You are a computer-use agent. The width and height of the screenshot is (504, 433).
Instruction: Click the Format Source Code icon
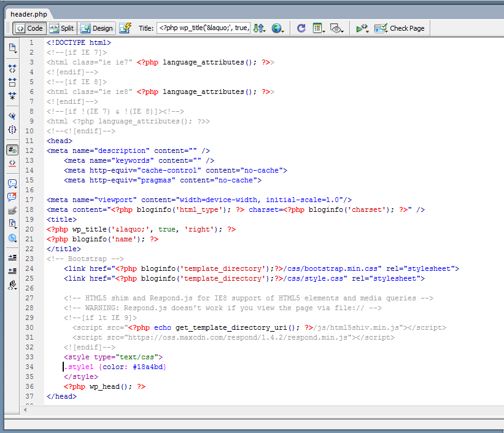coord(12,285)
